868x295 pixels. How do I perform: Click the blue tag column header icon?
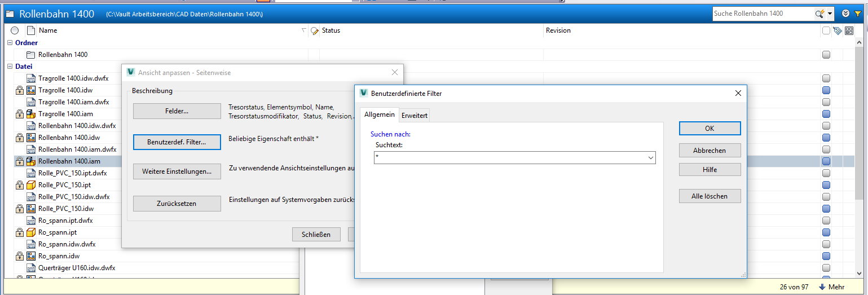pos(838,30)
